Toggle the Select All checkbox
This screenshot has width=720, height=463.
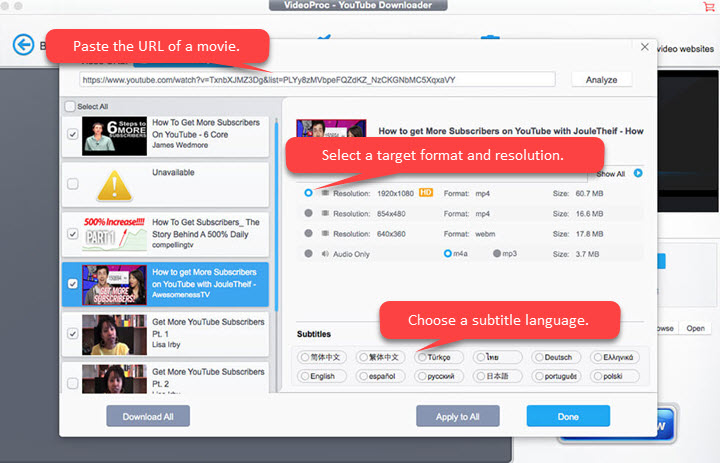[70, 106]
